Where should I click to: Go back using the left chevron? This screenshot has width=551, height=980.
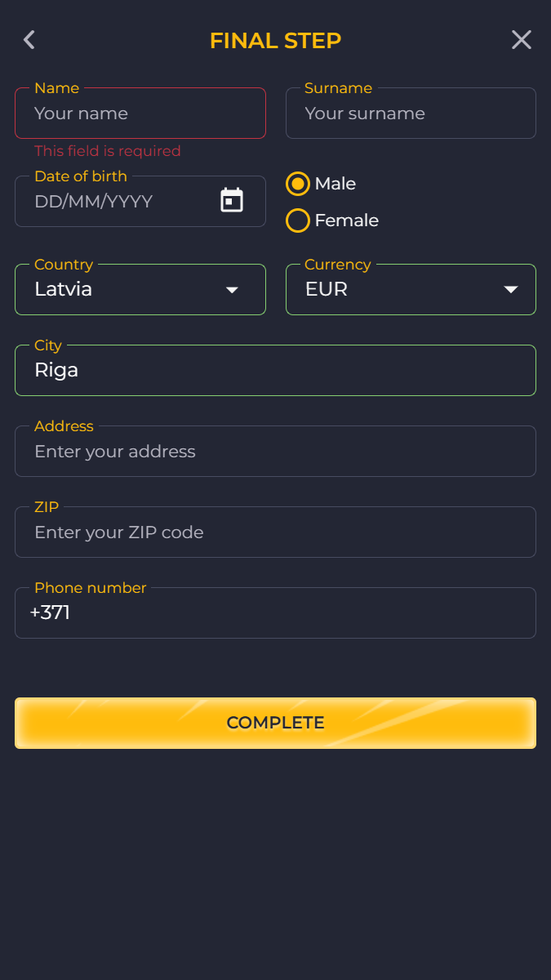pos(29,40)
